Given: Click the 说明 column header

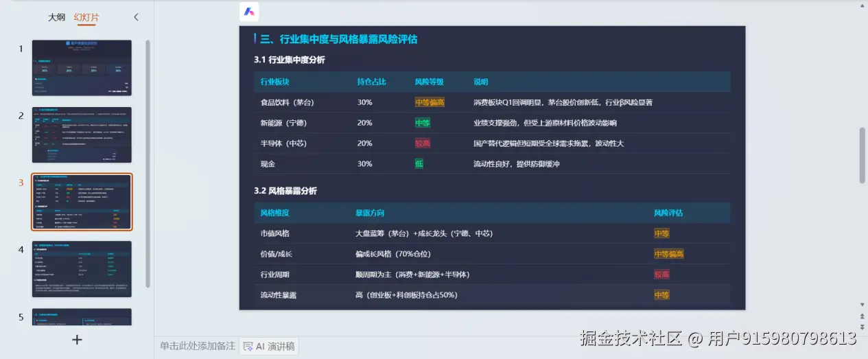Looking at the screenshot, I should pos(481,82).
